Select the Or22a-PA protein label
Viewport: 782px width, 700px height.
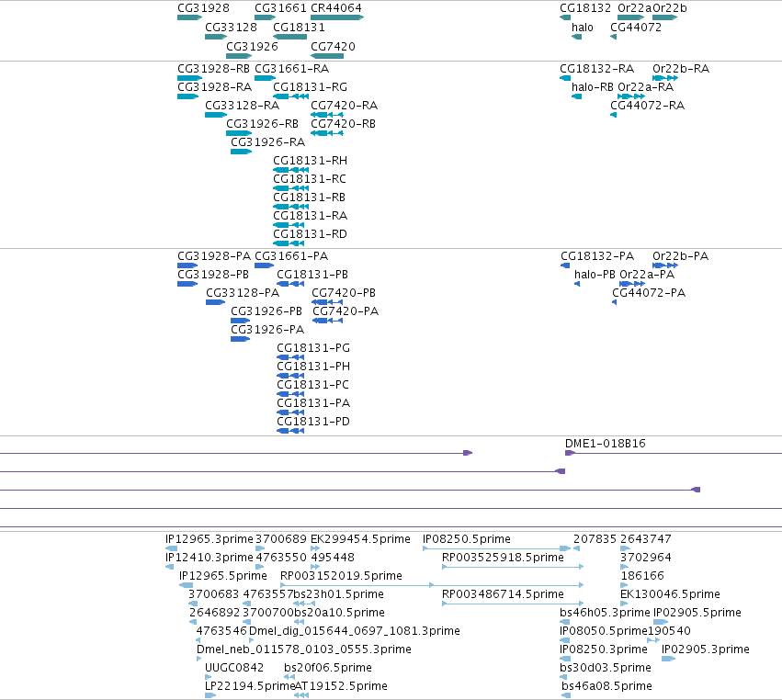[647, 275]
